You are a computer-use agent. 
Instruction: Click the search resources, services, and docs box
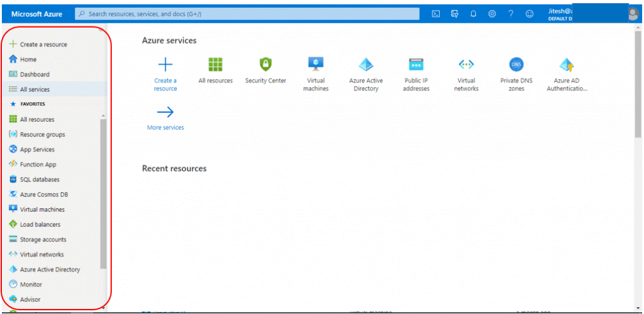(x=247, y=14)
